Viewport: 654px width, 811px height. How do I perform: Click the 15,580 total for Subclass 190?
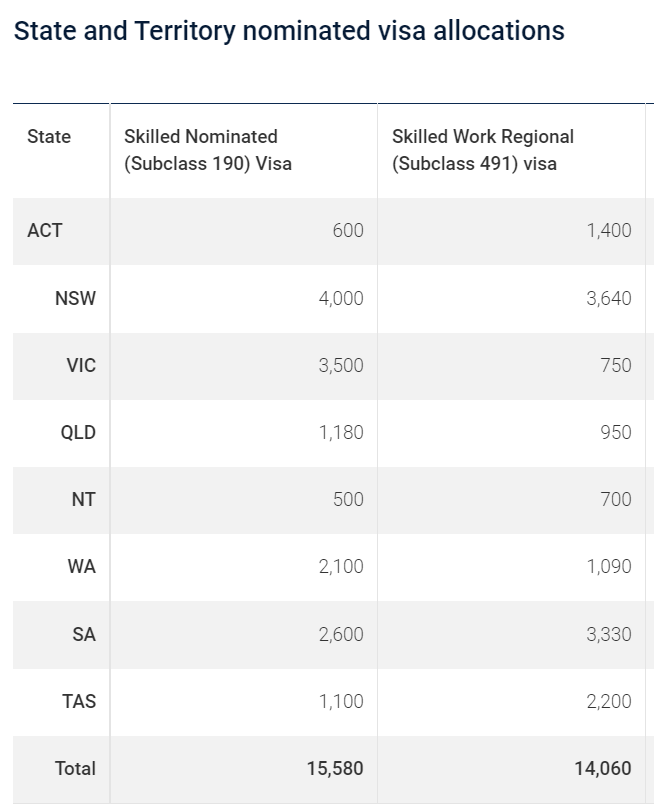point(335,768)
